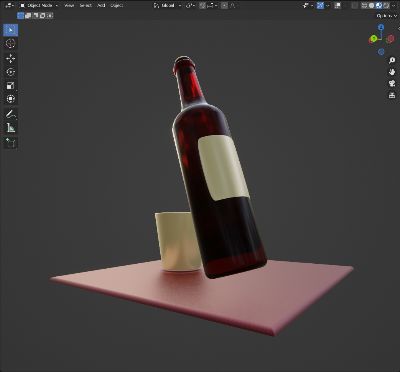Open the Object menu
This screenshot has width=400, height=372.
(x=117, y=5)
